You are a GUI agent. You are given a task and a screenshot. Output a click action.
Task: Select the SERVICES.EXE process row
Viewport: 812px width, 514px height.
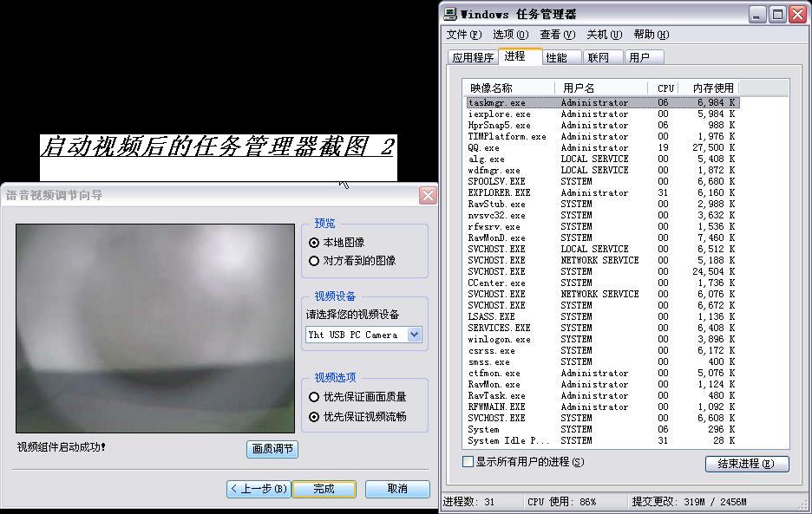tap(602, 329)
